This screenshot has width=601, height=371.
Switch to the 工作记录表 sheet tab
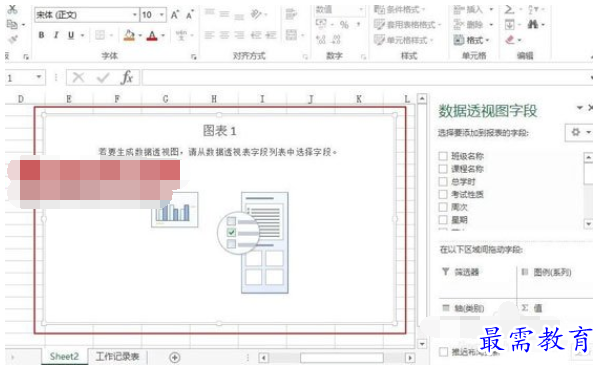coord(117,357)
